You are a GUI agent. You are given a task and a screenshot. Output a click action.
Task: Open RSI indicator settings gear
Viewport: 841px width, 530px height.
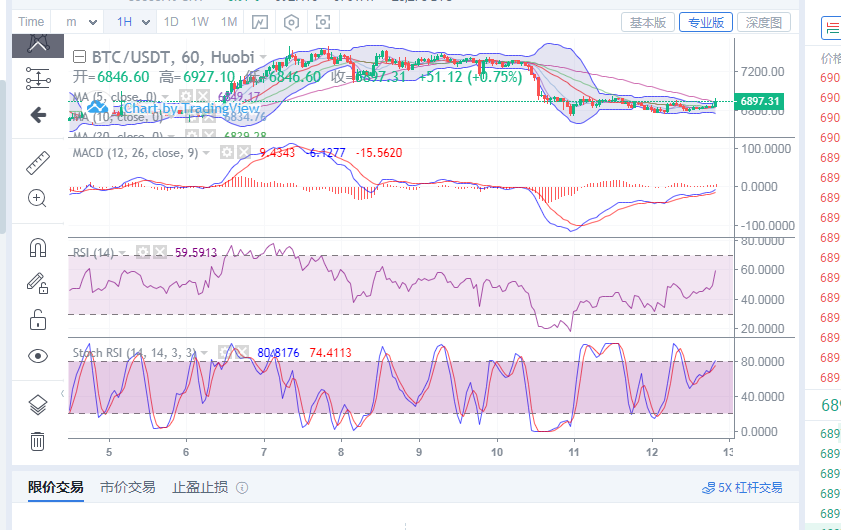(x=143, y=252)
